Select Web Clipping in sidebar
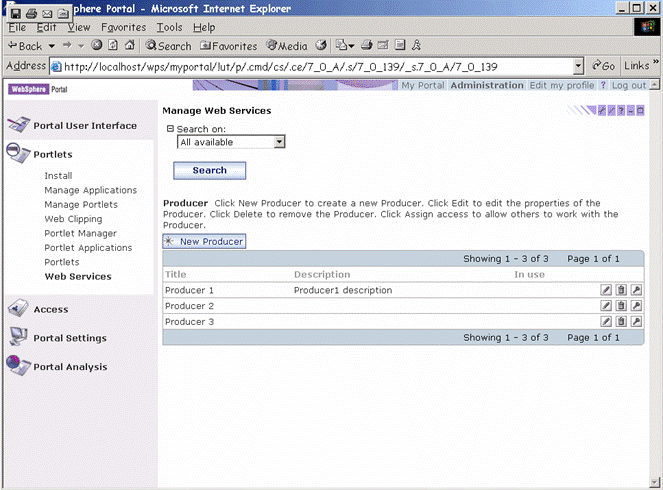 coord(73,219)
